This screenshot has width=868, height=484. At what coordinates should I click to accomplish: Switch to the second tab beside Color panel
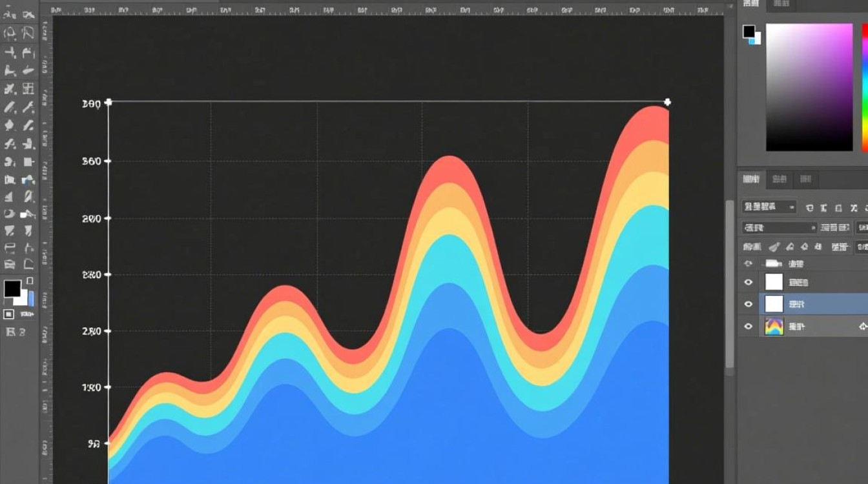click(x=781, y=4)
